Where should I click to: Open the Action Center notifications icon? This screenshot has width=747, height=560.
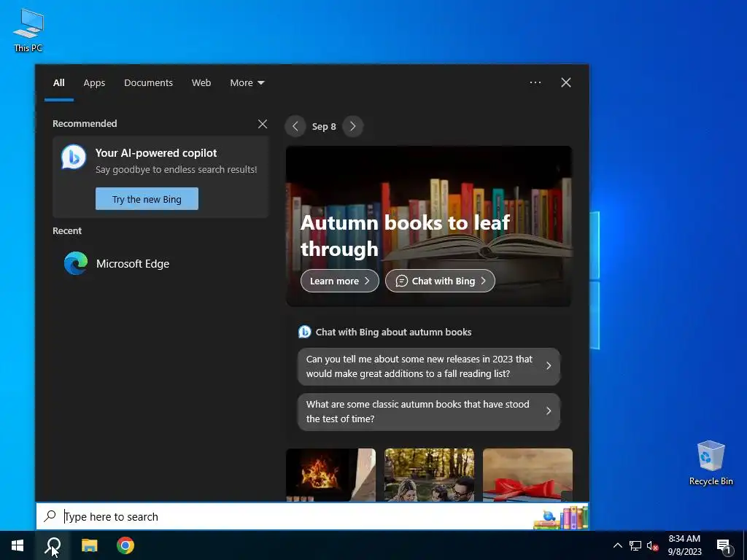click(x=724, y=547)
